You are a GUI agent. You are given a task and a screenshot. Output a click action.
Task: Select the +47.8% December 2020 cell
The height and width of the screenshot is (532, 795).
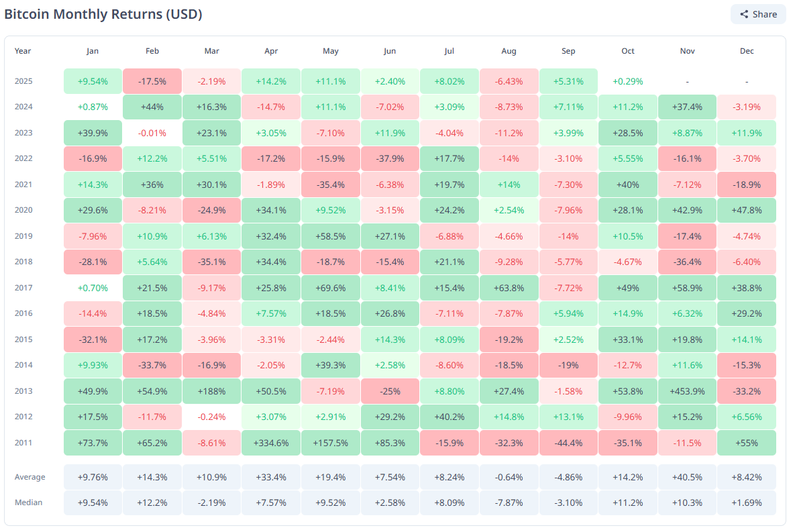[x=747, y=210]
